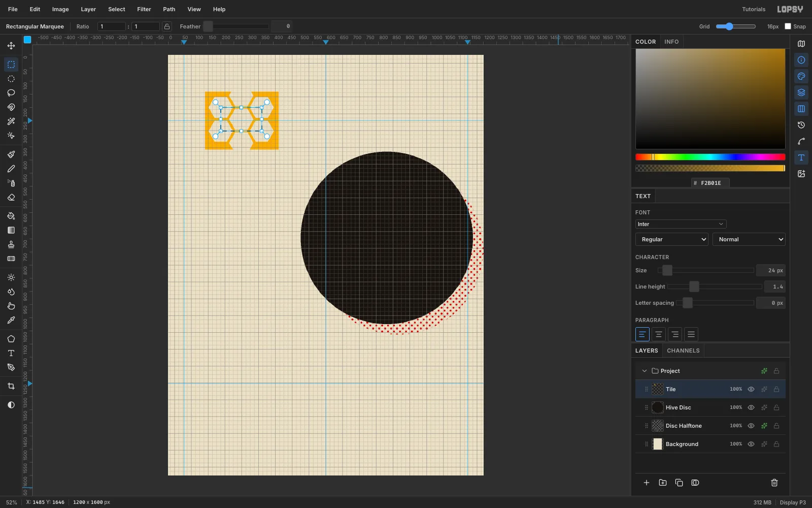The width and height of the screenshot is (812, 508).
Task: Select the Eraser tool
Action: coord(11,197)
